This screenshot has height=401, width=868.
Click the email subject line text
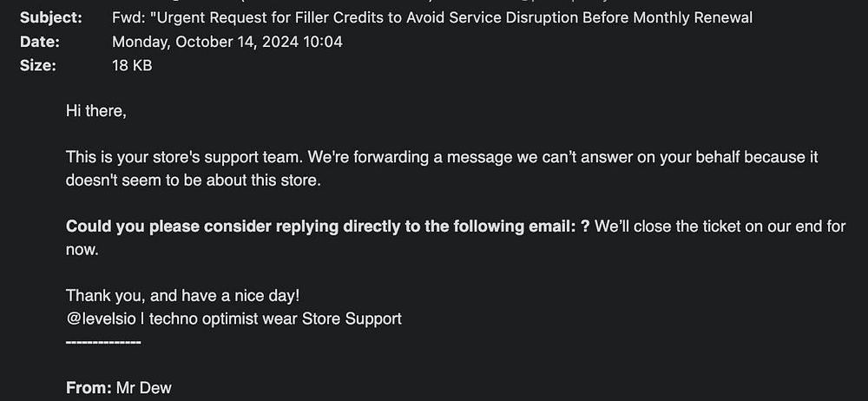coord(432,17)
